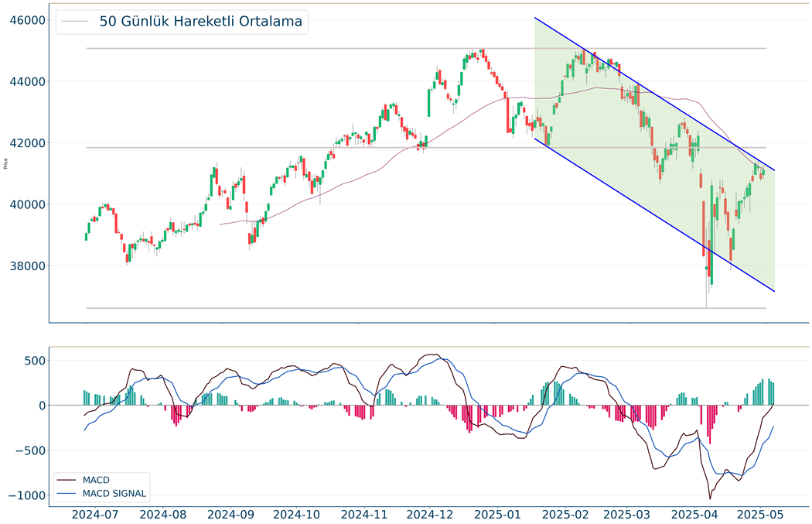Click the 2025-01 date label
This screenshot has height=524, width=812.
(x=498, y=515)
